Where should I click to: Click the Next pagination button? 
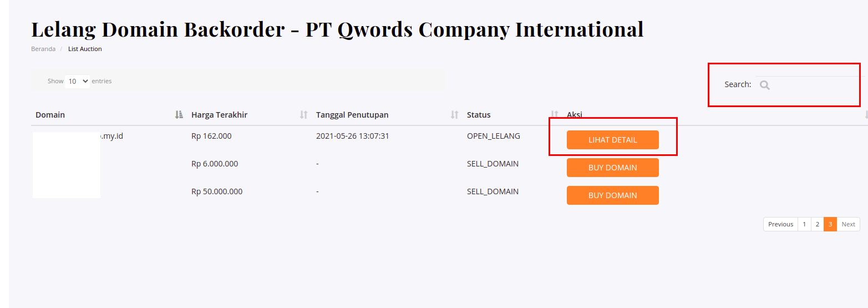pos(848,224)
